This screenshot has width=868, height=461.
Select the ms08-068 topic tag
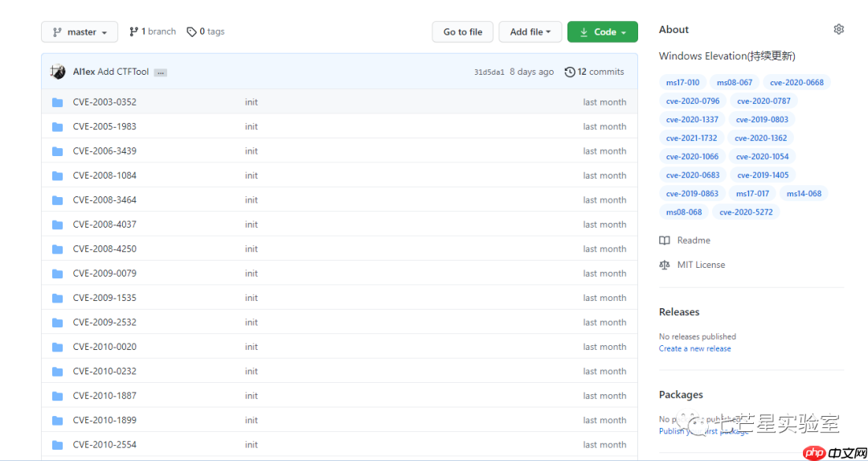point(684,212)
